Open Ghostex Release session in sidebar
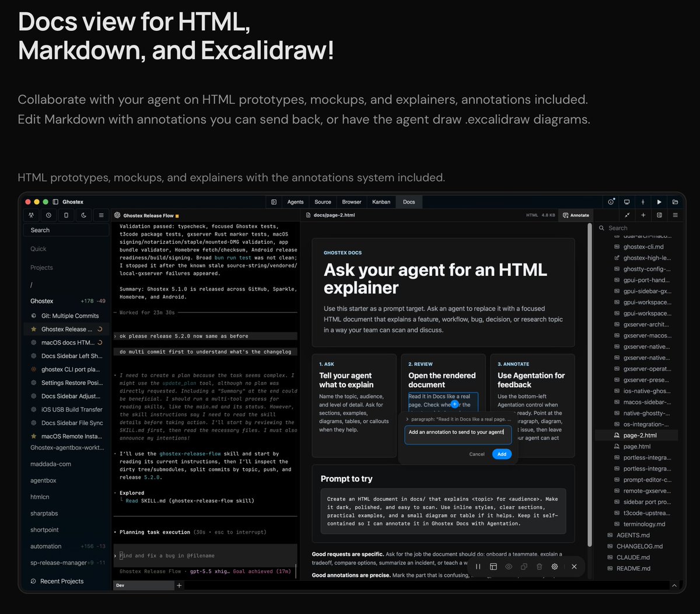Image resolution: width=700 pixels, height=614 pixels. pyautogui.click(x=66, y=329)
